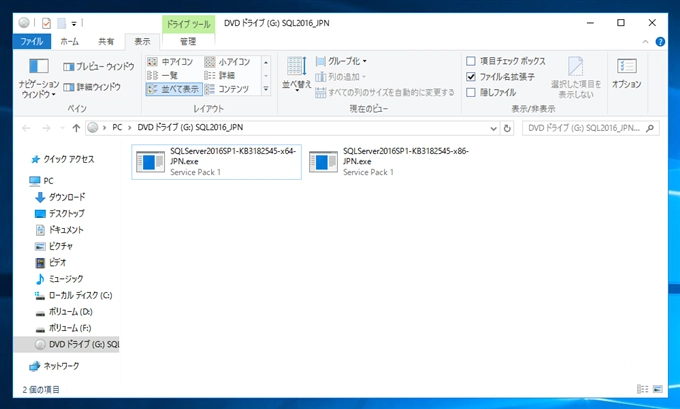Switch to large icons view in status bar

point(657,389)
